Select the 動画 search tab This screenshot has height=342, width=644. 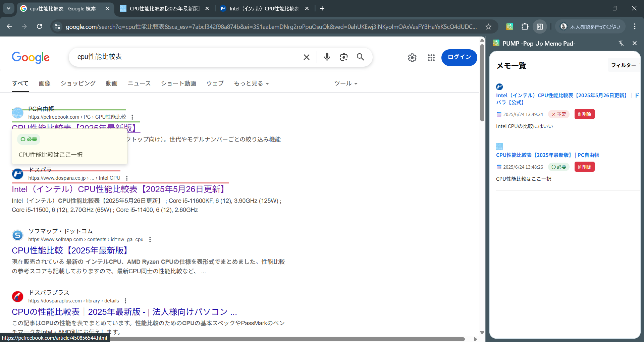(x=112, y=83)
